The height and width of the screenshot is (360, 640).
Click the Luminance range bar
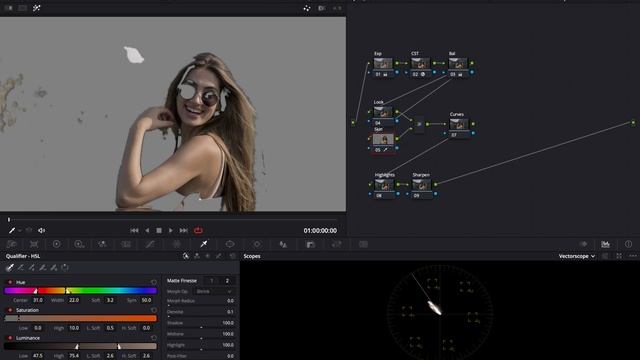tap(80, 346)
